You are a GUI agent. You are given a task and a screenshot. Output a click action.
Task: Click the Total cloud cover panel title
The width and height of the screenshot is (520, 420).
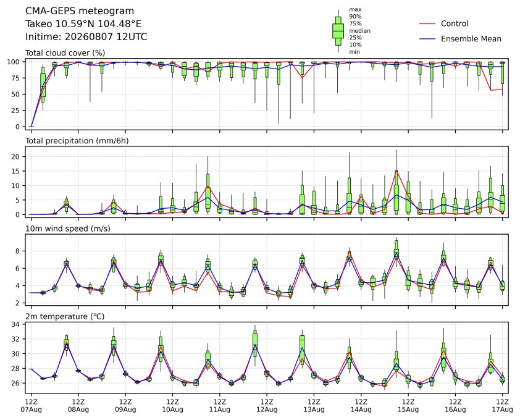(65, 53)
